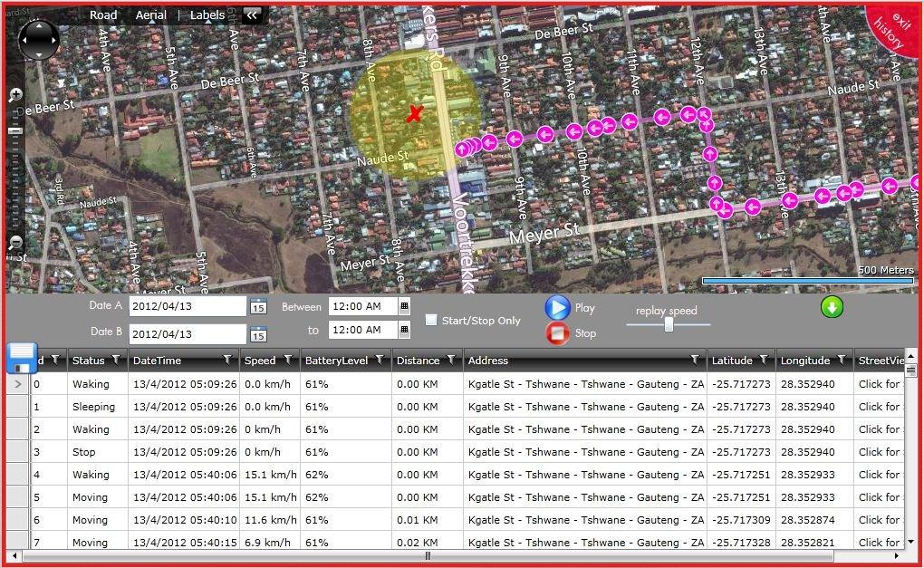924x568 pixels.
Task: Enable the Start/Stop Only checkbox
Action: 432,320
